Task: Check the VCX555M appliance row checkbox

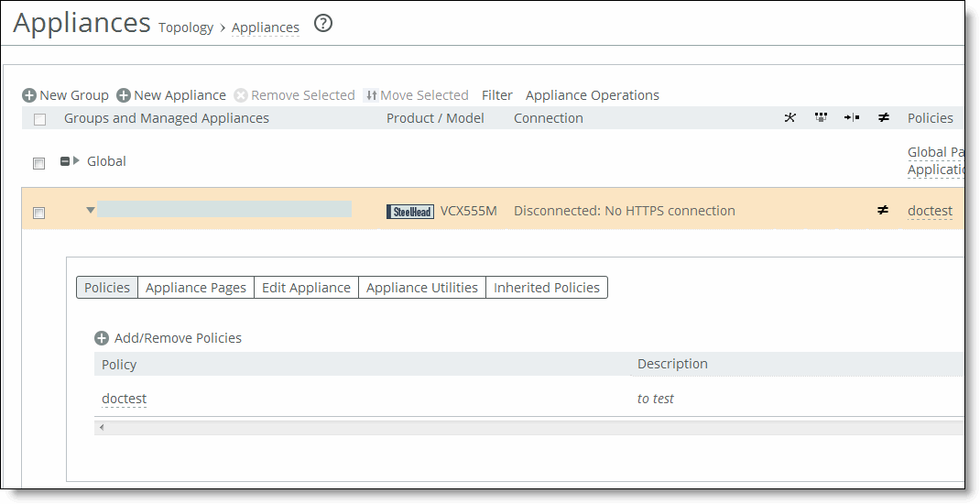Action: click(38, 213)
